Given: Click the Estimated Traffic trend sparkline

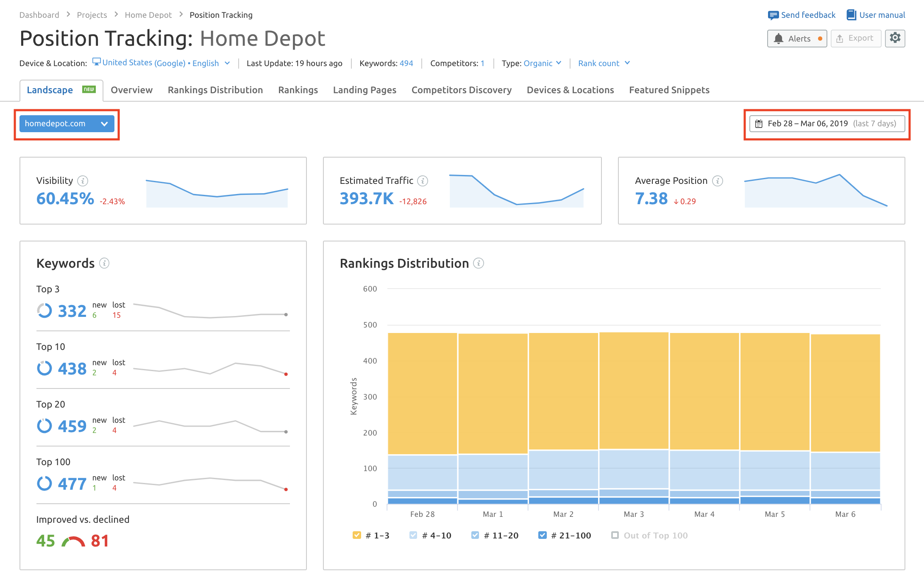Looking at the screenshot, I should click(517, 191).
